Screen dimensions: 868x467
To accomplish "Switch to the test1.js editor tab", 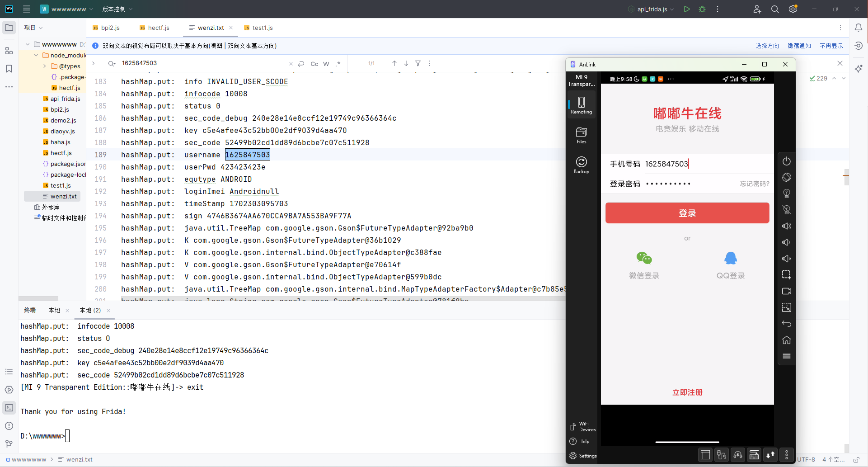I will pyautogui.click(x=258, y=28).
